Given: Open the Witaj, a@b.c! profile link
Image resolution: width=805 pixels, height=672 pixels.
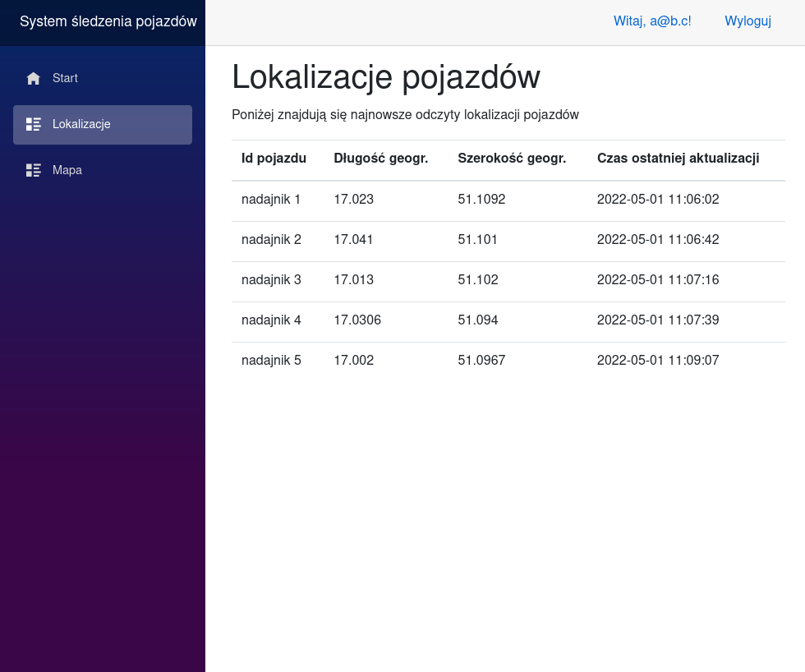Looking at the screenshot, I should click(x=652, y=21).
